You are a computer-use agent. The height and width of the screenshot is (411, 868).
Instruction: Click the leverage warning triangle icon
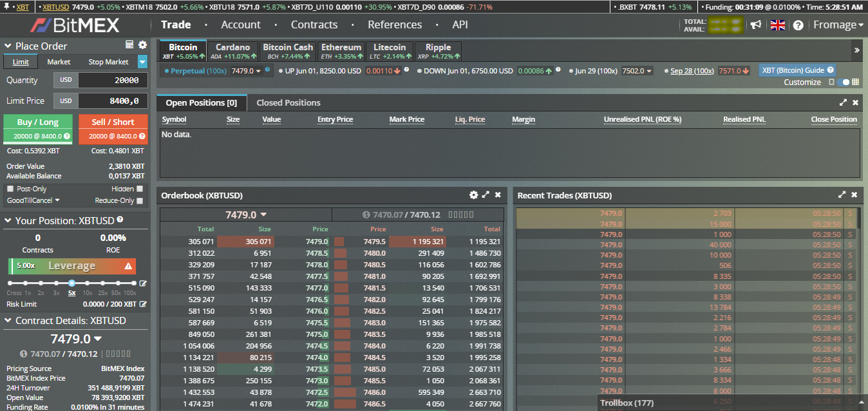click(x=128, y=265)
